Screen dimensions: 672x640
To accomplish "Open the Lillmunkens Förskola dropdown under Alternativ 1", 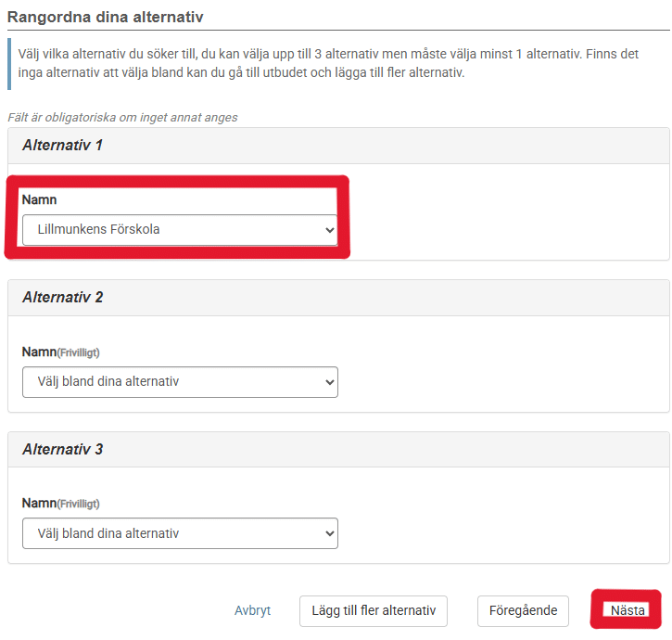I will tap(180, 230).
